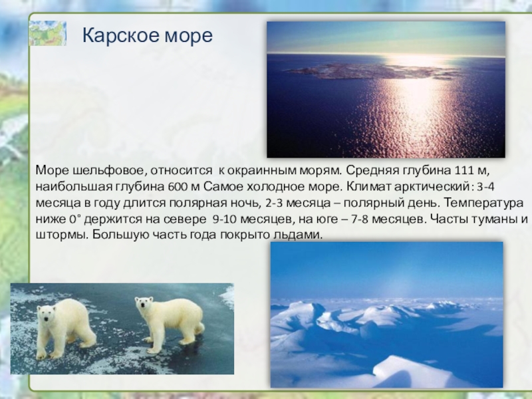Select the Arctic ice landscape photo
This screenshot has height=399, width=532.
pyautogui.click(x=386, y=314)
